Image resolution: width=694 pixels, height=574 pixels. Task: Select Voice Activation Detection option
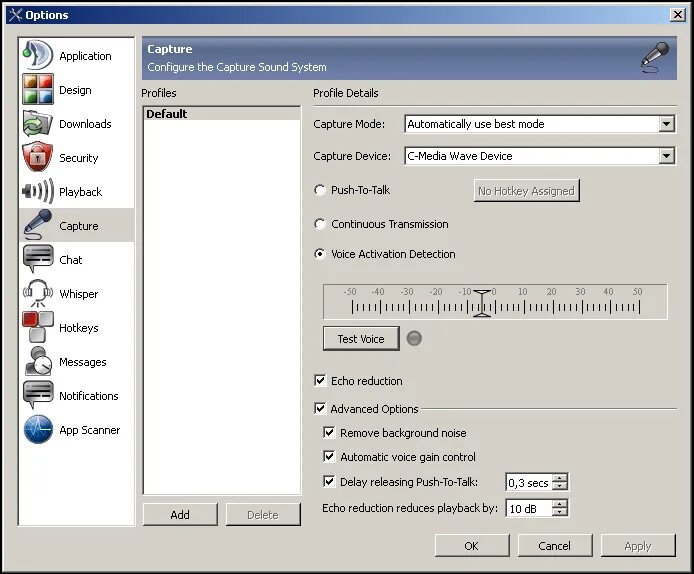(x=320, y=254)
